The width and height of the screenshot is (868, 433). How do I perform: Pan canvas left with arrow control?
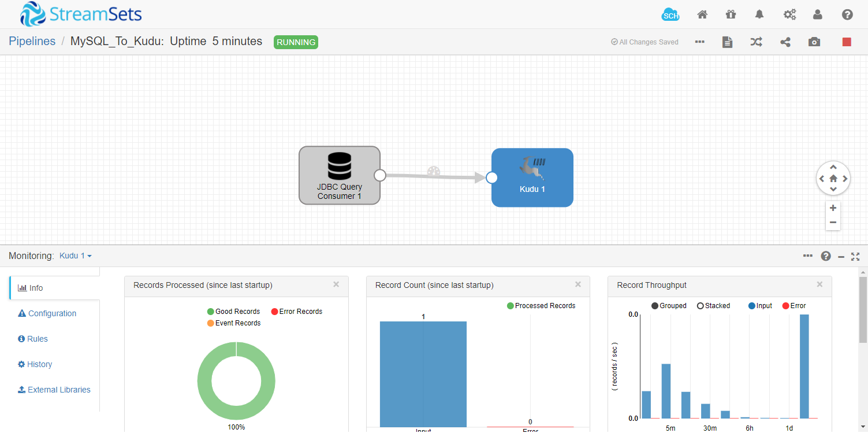click(x=821, y=179)
